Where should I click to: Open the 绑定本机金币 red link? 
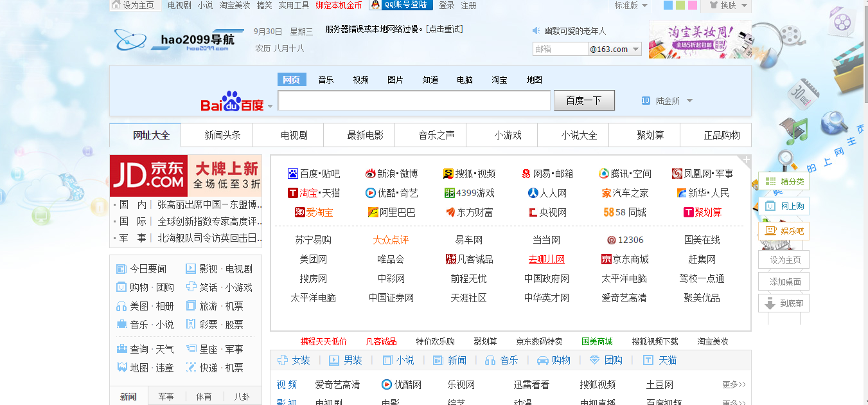coord(339,5)
